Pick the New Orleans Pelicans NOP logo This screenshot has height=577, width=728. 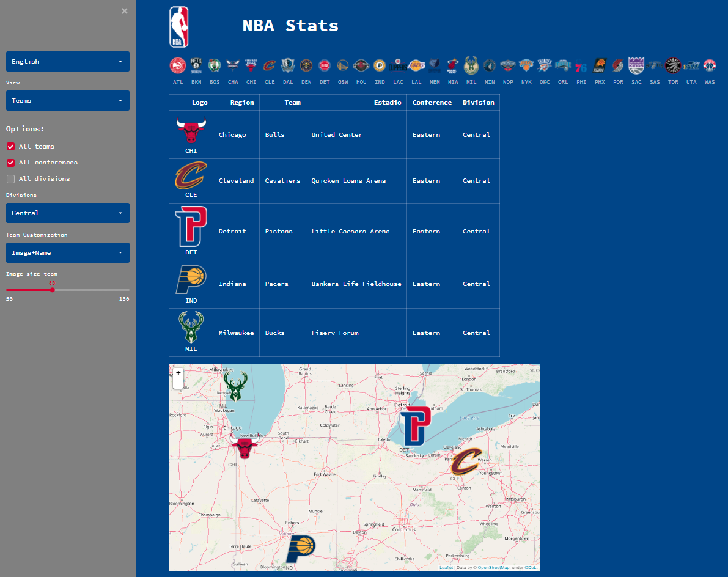tap(508, 66)
